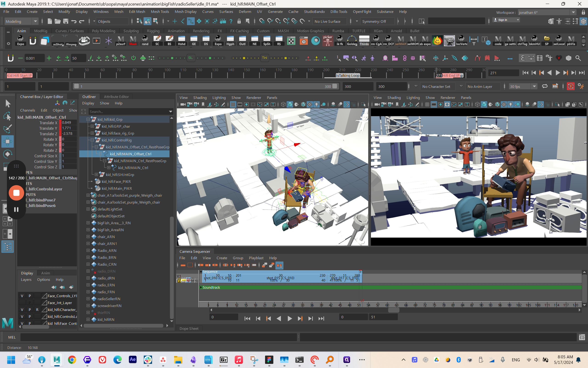Screen dimensions: 588x368
Task: Toggle P for kid_hifi:ControlsLayer
Action: pyautogui.click(x=30, y=316)
